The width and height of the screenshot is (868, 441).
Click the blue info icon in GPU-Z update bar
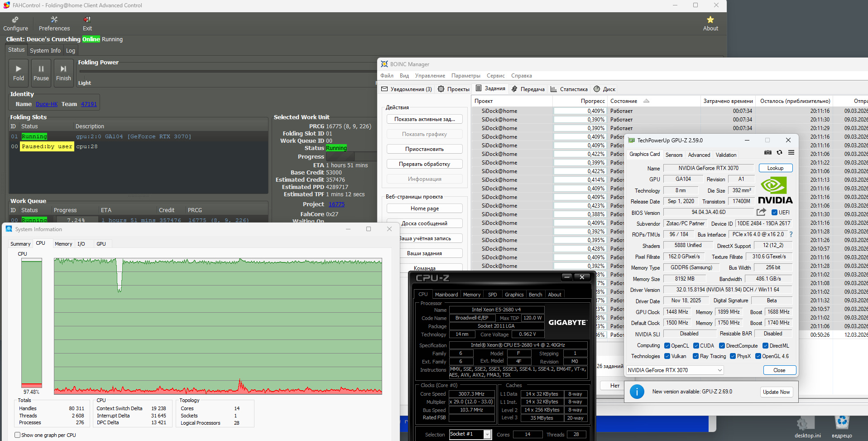pyautogui.click(x=637, y=392)
